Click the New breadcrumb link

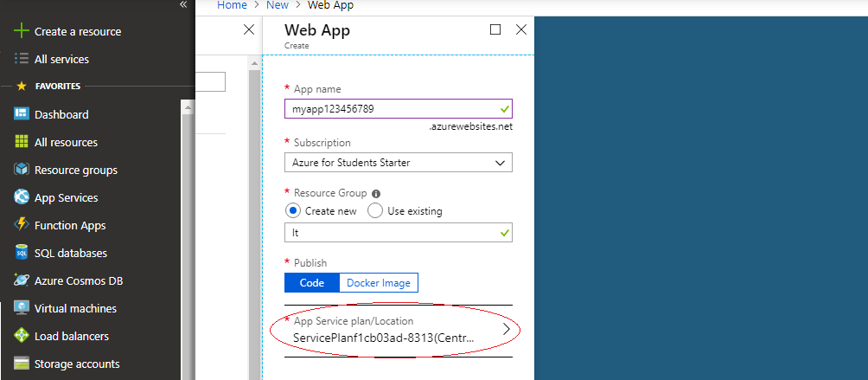[x=278, y=5]
